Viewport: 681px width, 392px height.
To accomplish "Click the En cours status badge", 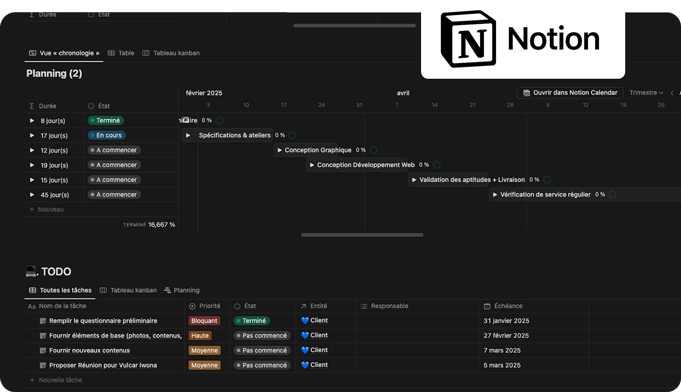I will click(x=106, y=135).
